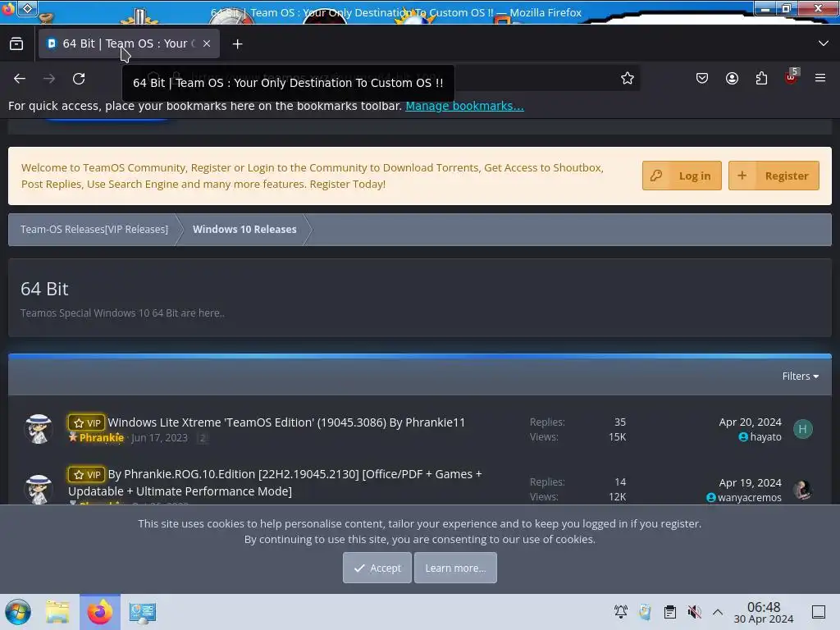Expand the list all tabs chevron

tap(823, 43)
